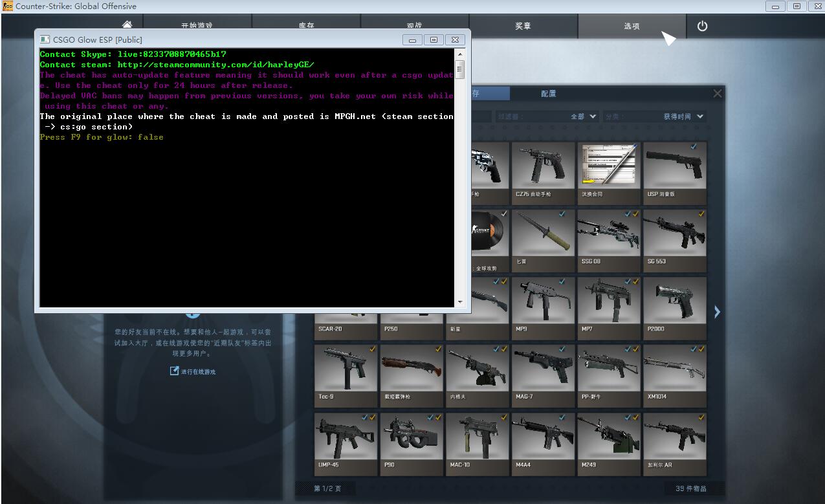Select the SG 553 rifle
The height and width of the screenshot is (504, 825).
pyautogui.click(x=675, y=240)
